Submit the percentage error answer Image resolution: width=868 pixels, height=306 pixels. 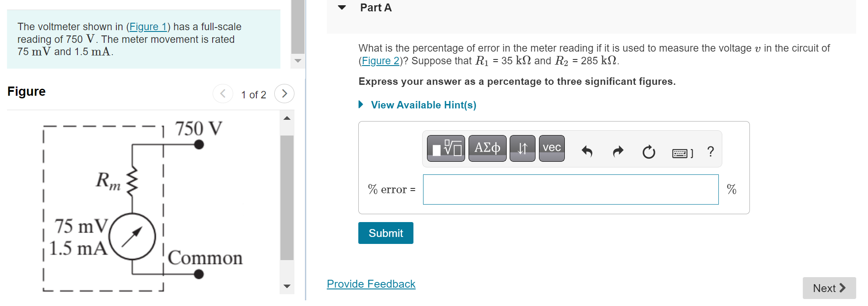(385, 233)
